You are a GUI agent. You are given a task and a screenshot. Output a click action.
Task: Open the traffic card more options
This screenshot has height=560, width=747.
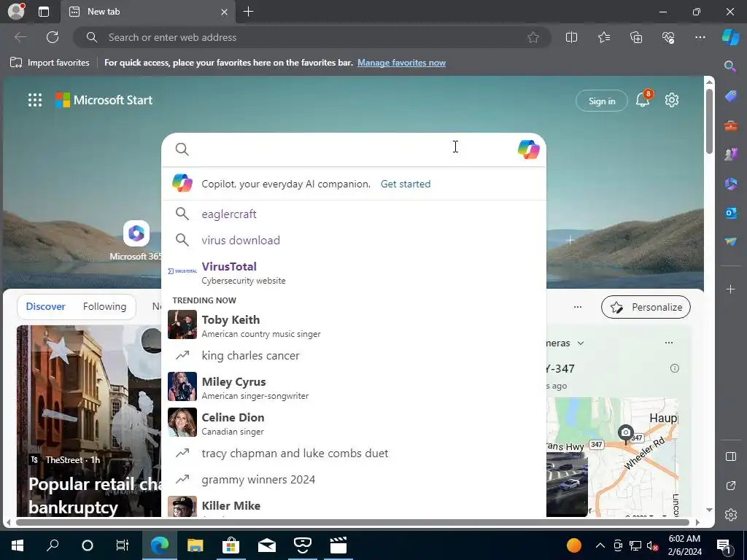(x=668, y=343)
